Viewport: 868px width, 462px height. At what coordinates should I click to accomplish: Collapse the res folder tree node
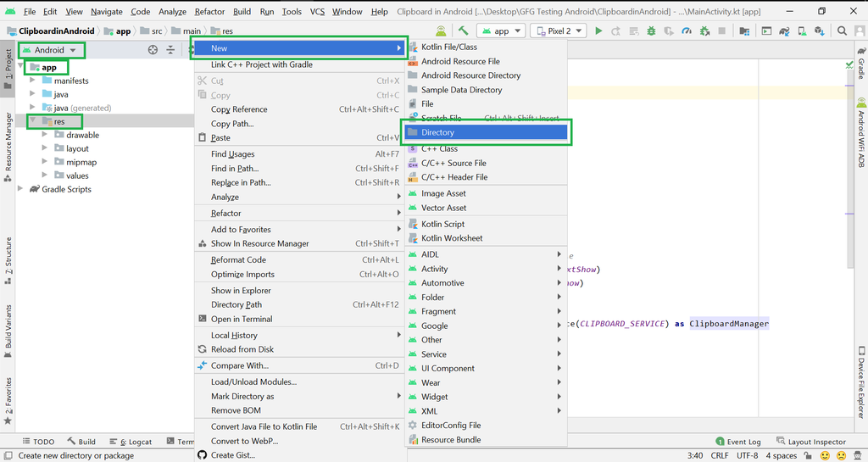[x=34, y=121]
